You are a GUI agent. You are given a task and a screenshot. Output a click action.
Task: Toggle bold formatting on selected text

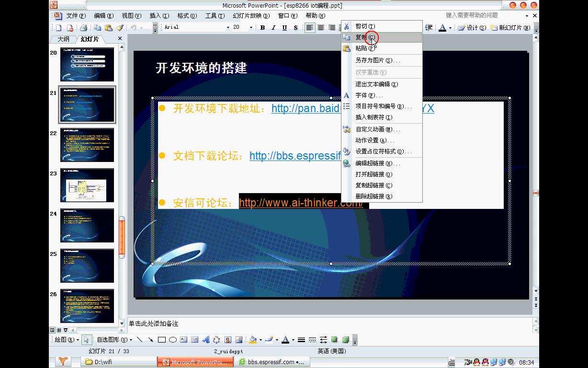[262, 27]
